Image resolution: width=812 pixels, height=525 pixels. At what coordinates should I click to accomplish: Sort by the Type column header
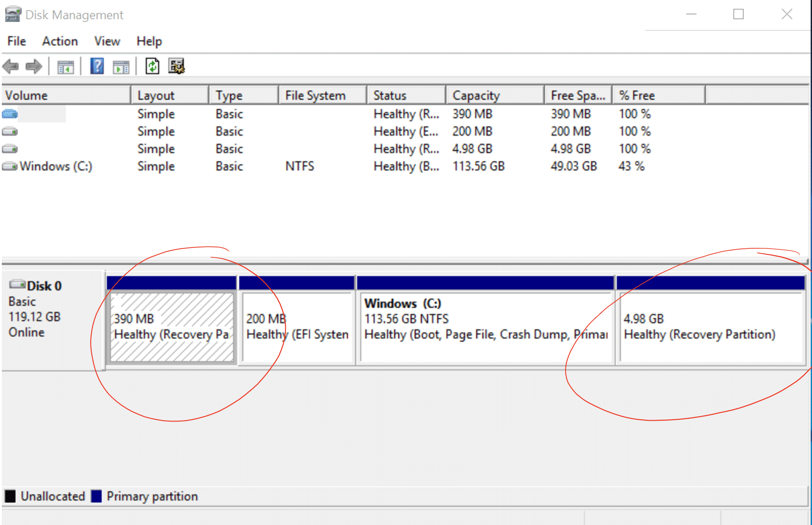244,95
